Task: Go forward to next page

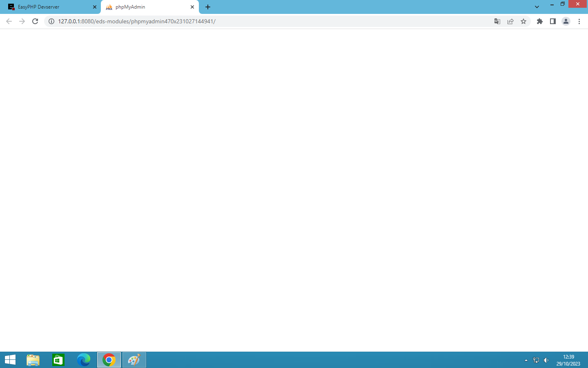Action: point(22,21)
